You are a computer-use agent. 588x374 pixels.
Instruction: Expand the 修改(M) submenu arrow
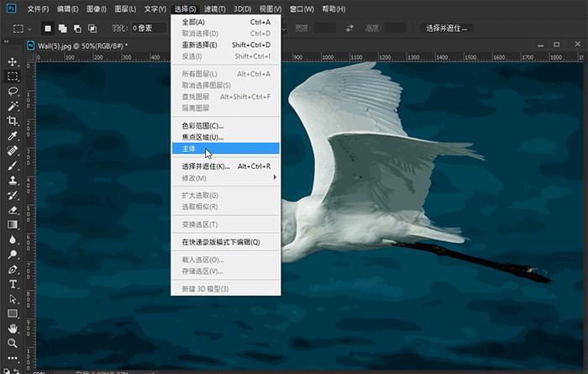click(275, 177)
